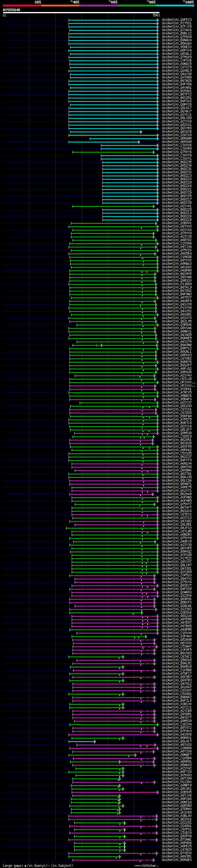Click label UniRef100_Q6RUN3
Image resolution: width=197 pixels, height=868 pixels.
[177, 806]
